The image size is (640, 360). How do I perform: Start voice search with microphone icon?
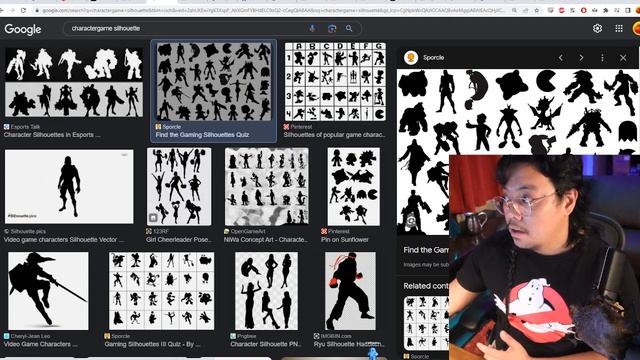[312, 29]
